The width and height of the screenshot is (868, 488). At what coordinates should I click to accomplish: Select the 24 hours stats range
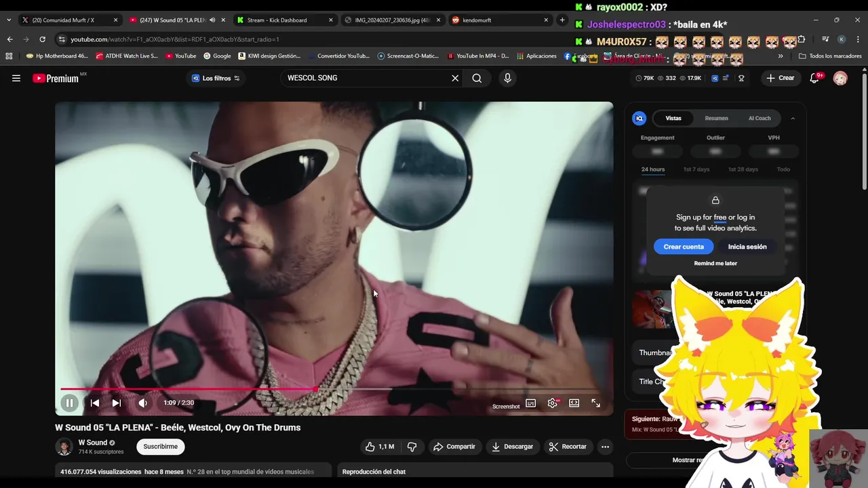653,169
